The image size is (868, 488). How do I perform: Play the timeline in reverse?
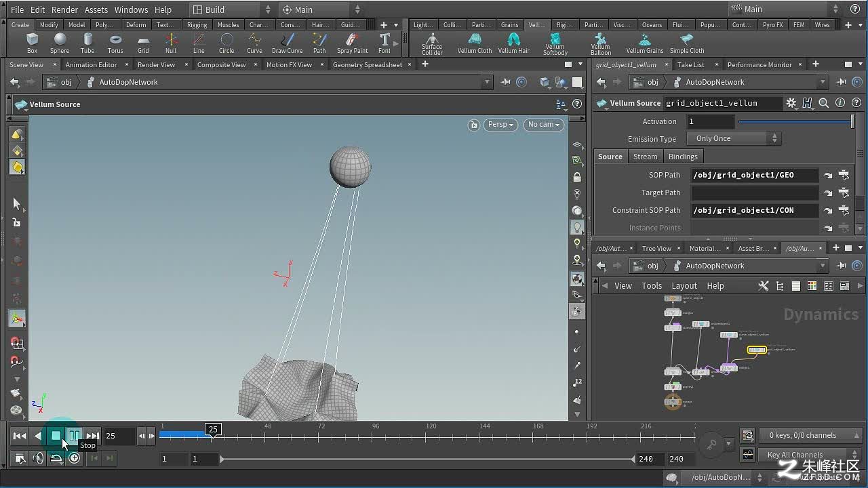click(38, 436)
